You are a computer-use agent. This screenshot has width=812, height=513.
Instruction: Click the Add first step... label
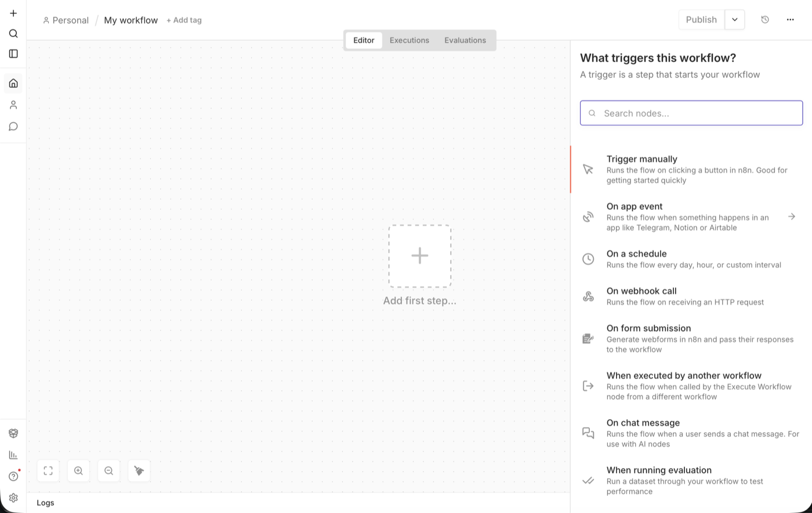tap(420, 301)
